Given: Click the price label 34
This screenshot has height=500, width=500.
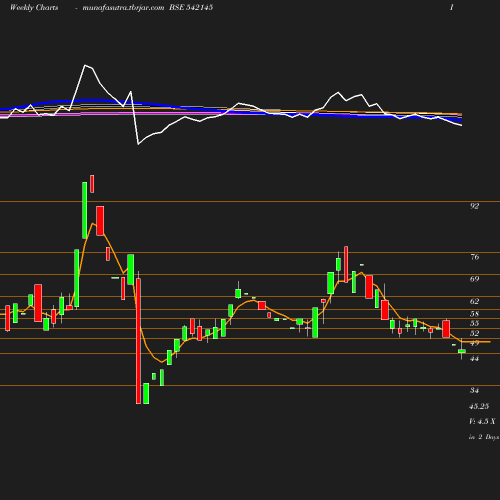Looking at the screenshot, I should (475, 390).
